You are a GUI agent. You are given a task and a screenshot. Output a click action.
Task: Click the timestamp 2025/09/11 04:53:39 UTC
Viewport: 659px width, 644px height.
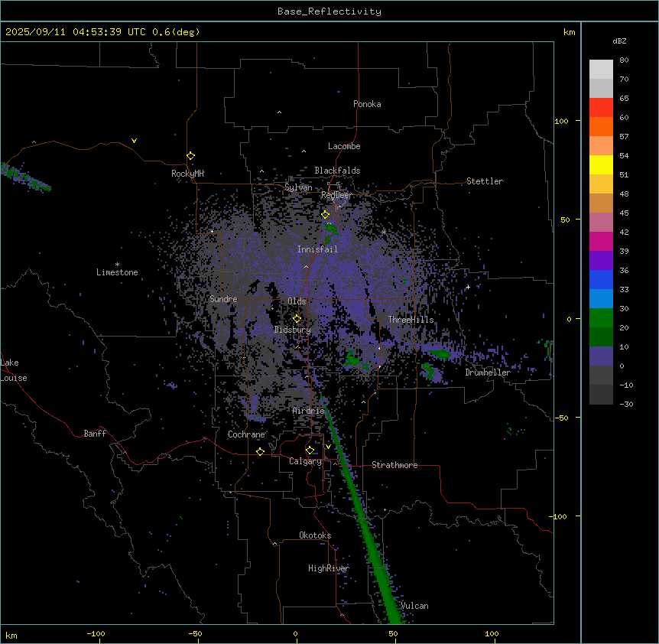(76, 32)
